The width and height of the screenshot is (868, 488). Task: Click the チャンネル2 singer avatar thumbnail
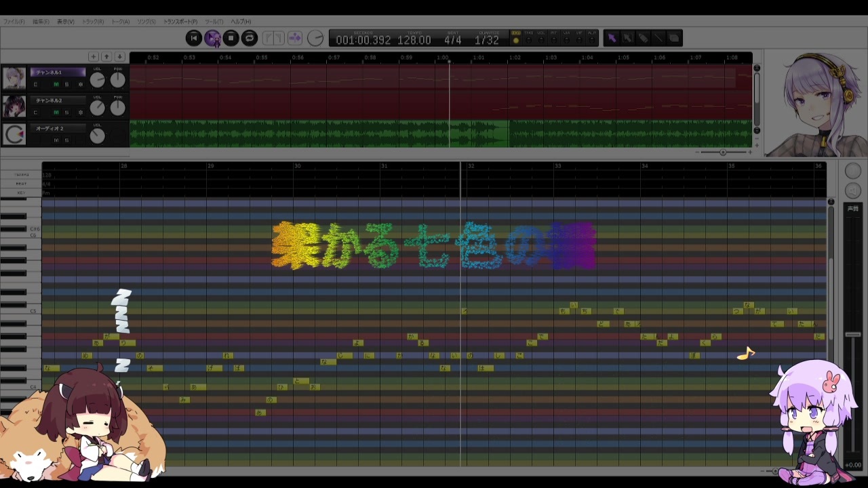click(14, 106)
